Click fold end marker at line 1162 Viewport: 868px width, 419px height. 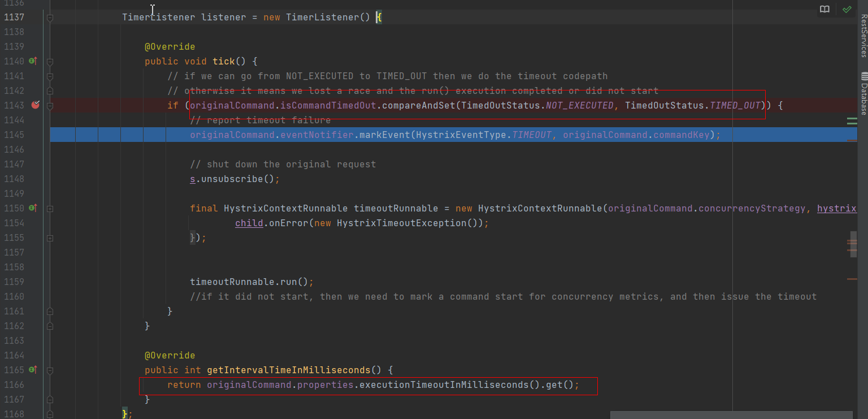click(x=50, y=326)
